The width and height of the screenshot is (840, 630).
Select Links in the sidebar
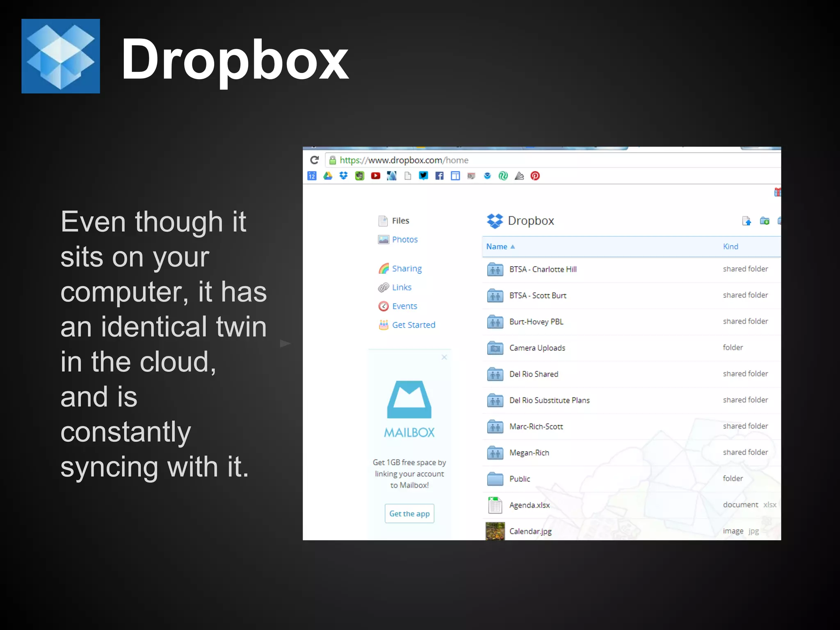(395, 288)
